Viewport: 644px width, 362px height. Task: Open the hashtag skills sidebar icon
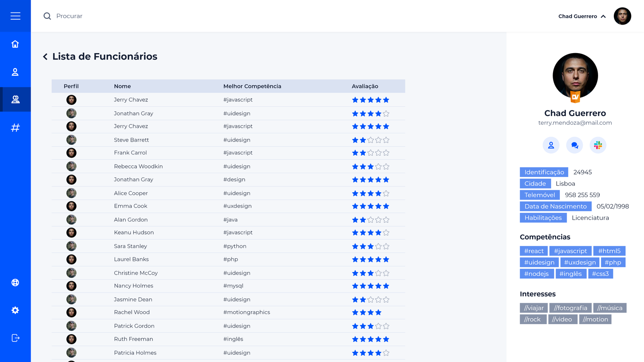15,128
